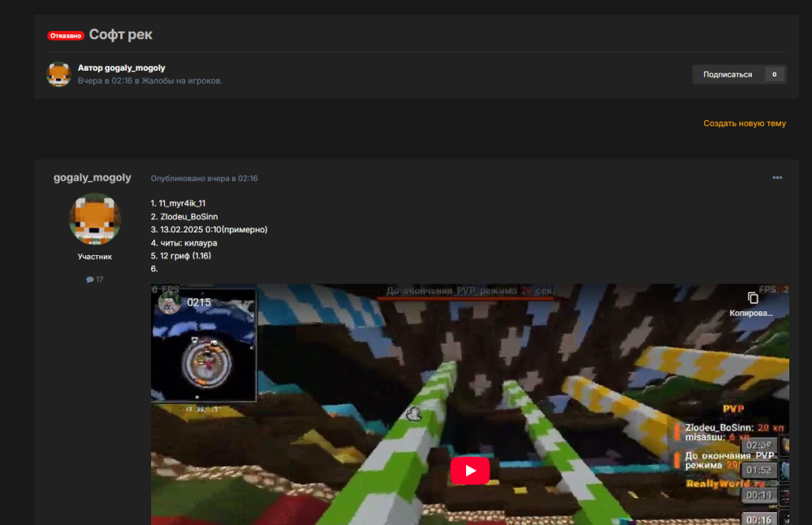Click the Участник rank label
The width and height of the screenshot is (812, 525).
pos(95,257)
